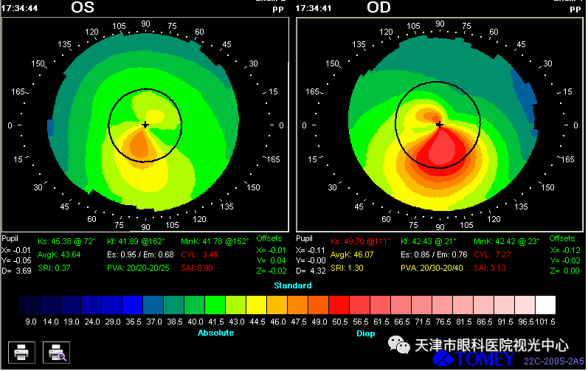Click OS pupil diameter D= 3.69
The height and width of the screenshot is (371, 588).
point(16,271)
